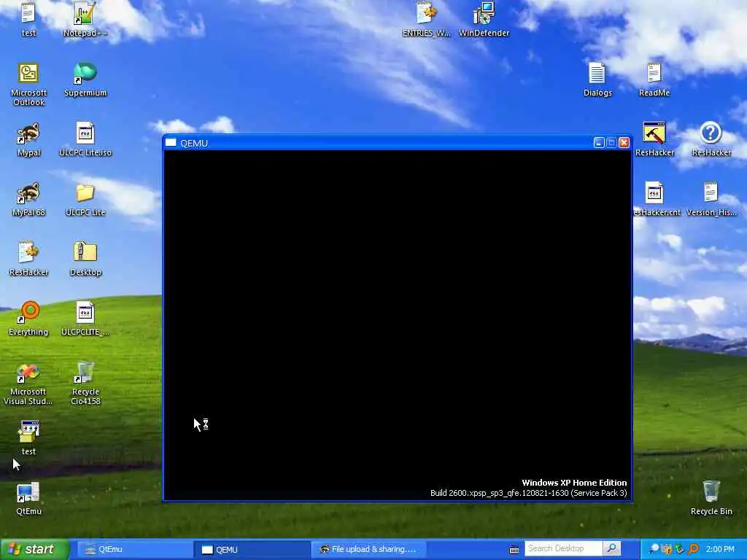Select the ResHacker help file with question mark

pos(711,139)
